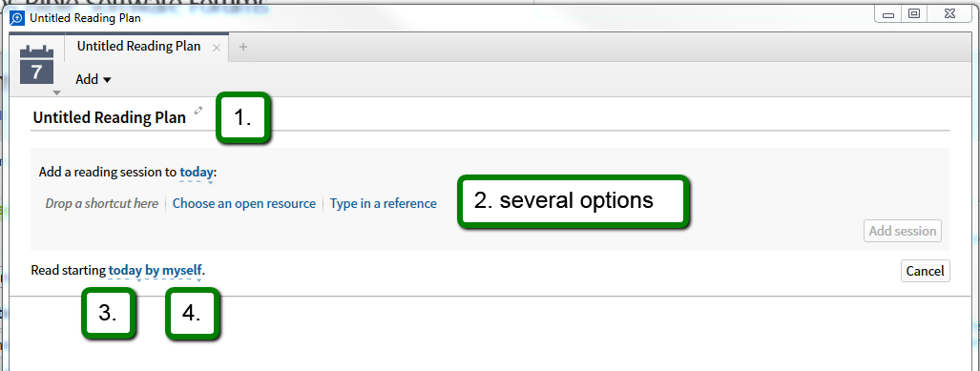Restore down the floating window
This screenshot has height=371, width=980.
point(914,13)
